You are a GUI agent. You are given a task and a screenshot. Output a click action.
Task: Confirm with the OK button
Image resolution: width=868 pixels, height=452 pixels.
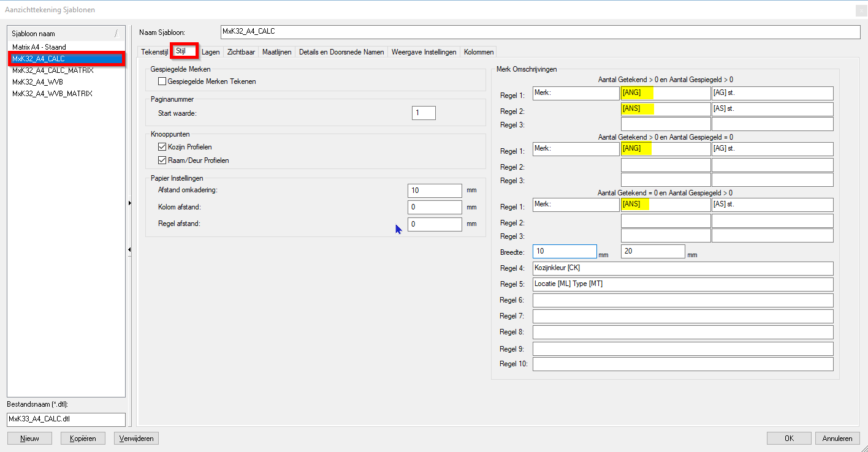(x=789, y=439)
